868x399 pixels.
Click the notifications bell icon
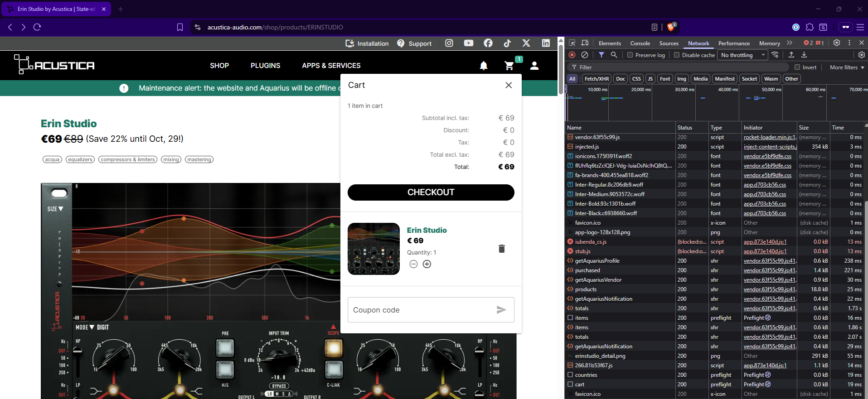coord(484,66)
